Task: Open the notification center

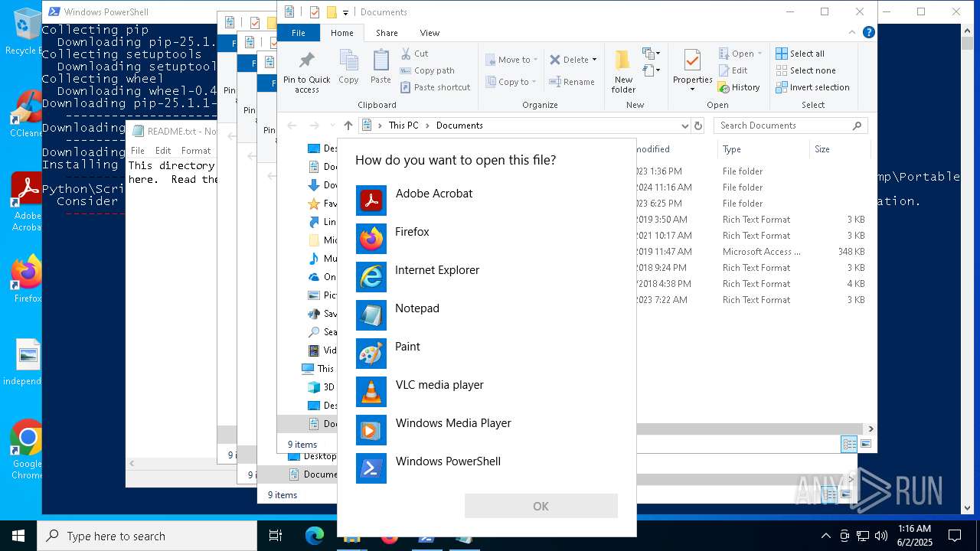Action: tap(955, 536)
